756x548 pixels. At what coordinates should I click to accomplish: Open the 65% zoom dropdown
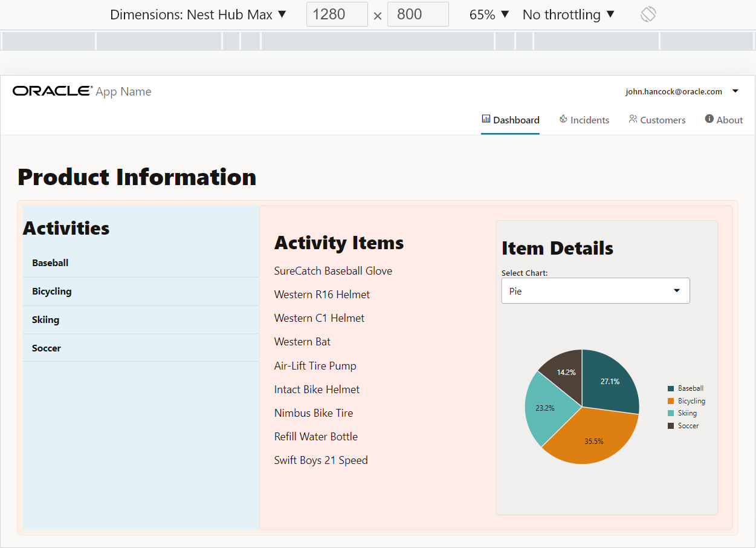[x=489, y=15]
